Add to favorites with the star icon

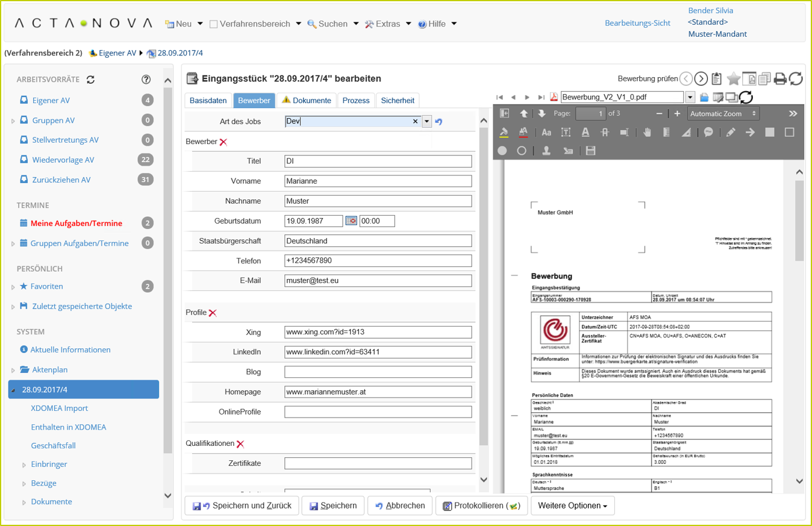pos(733,79)
